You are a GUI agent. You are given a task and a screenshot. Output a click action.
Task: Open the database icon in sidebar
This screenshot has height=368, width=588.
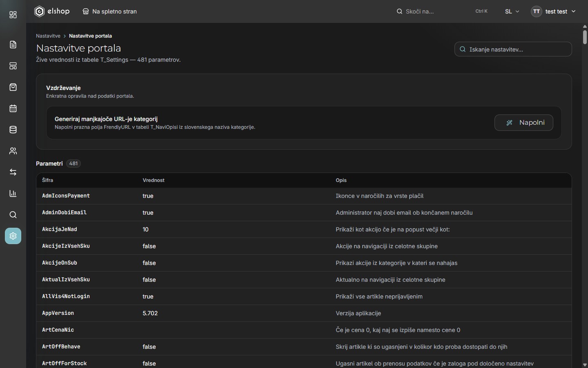point(13,130)
